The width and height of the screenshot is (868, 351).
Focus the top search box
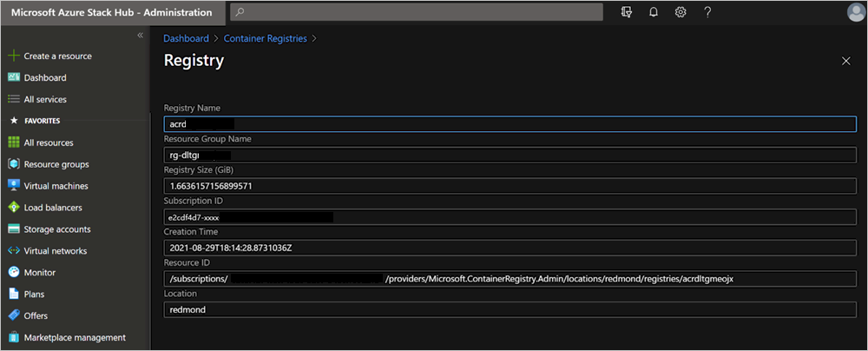(417, 12)
